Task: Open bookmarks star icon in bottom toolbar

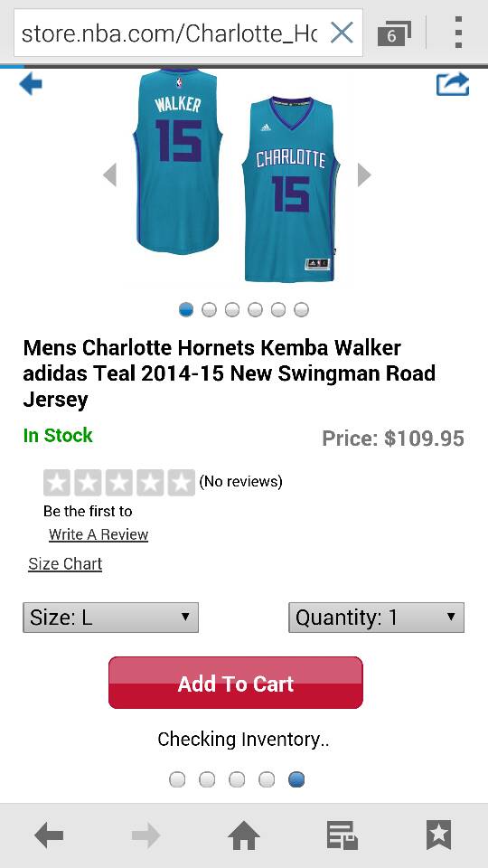Action: tap(439, 835)
